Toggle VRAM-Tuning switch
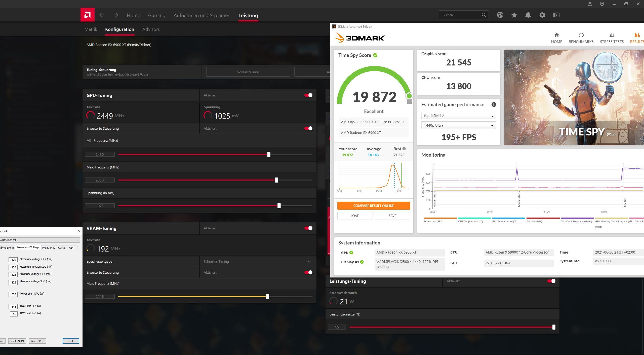Image resolution: width=644 pixels, height=355 pixels. click(308, 228)
